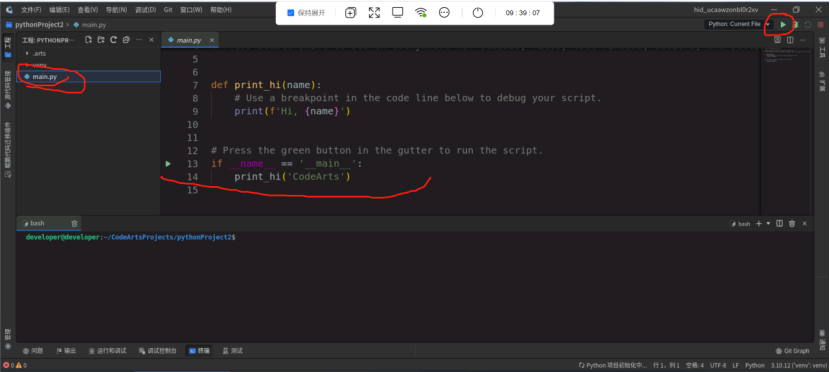This screenshot has height=372, width=830.
Task: Open the 导航(N) menu
Action: [116, 10]
